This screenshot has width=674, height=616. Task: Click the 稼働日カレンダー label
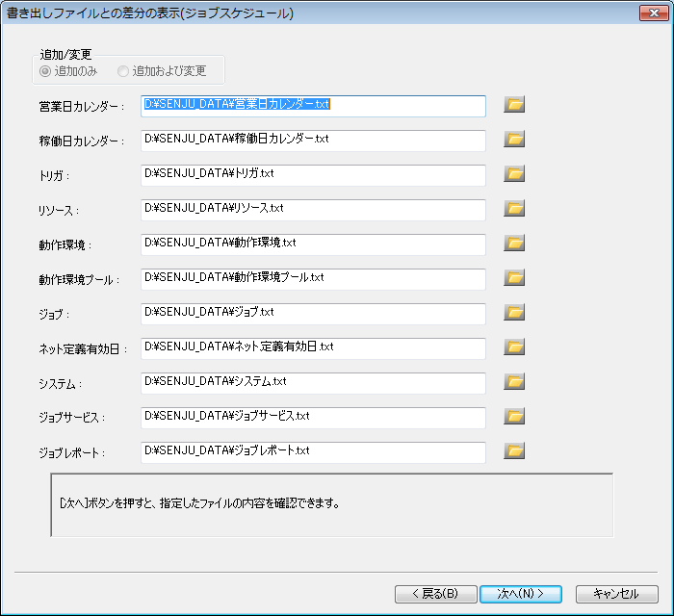tap(82, 141)
